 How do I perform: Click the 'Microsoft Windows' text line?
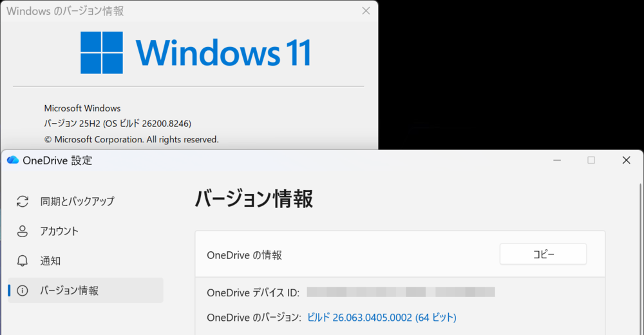click(x=82, y=108)
